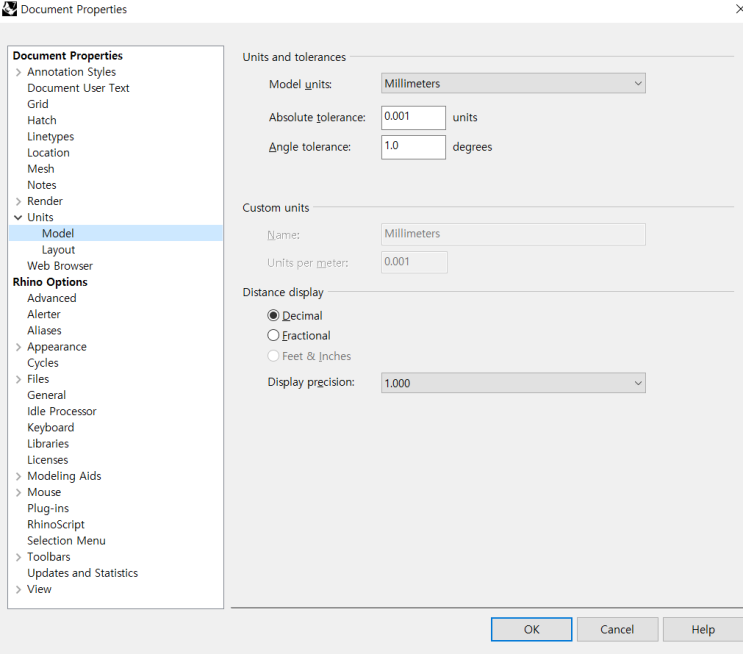Click the Cancel button
743x654 pixels.
click(617, 629)
